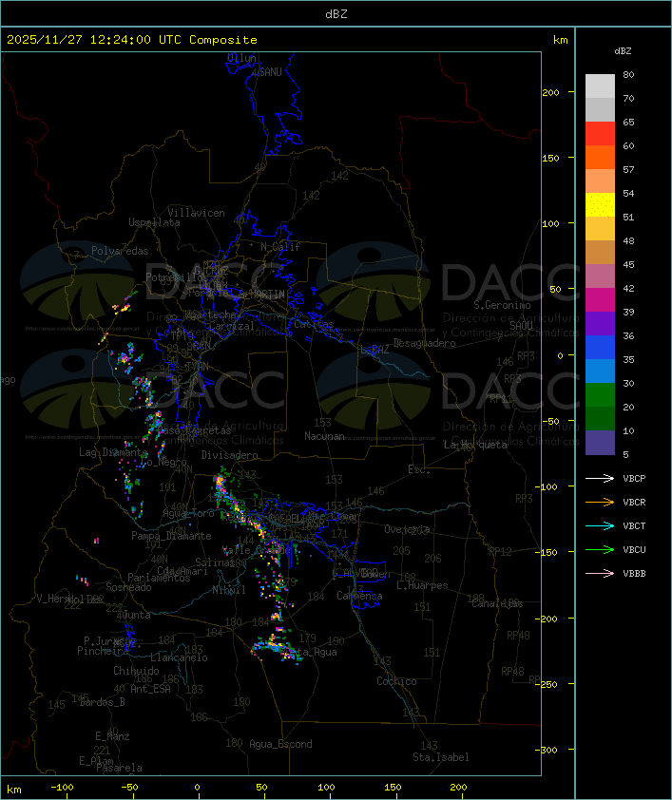This screenshot has width=672, height=800.
Task: Click the VBCP legend label
Action: pyautogui.click(x=634, y=479)
